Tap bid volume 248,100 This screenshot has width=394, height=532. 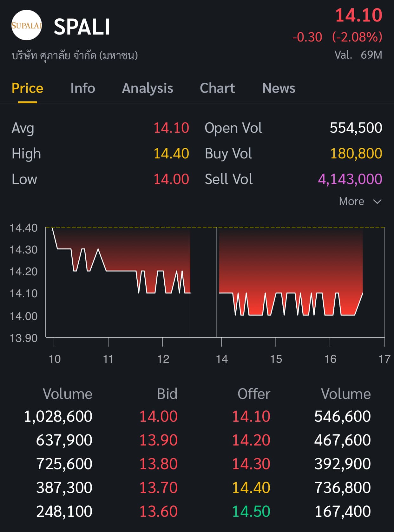pyautogui.click(x=64, y=511)
